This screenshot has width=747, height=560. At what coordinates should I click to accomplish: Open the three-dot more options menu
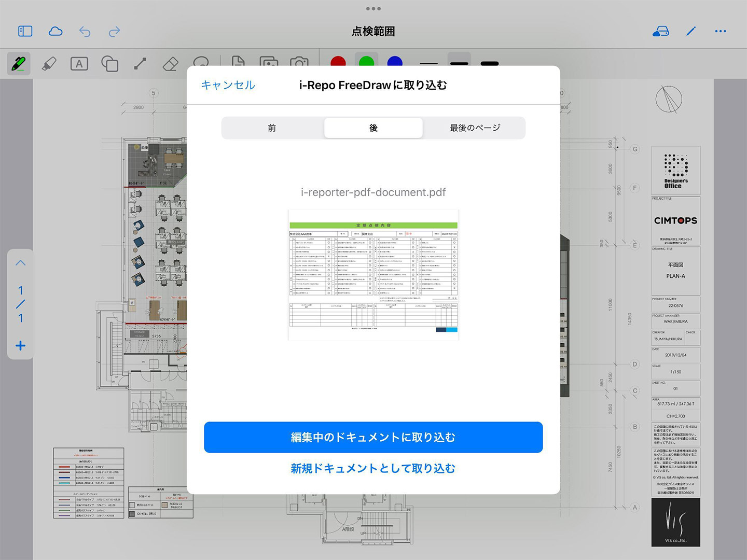[720, 32]
